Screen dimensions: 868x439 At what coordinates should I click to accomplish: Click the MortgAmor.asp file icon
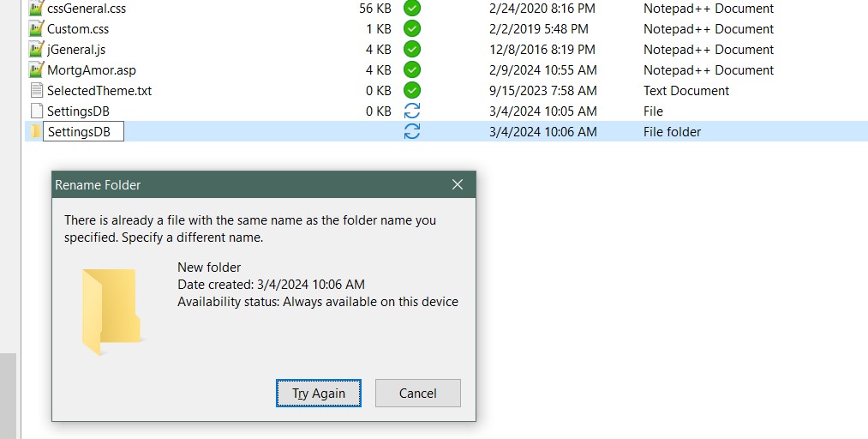[x=36, y=70]
